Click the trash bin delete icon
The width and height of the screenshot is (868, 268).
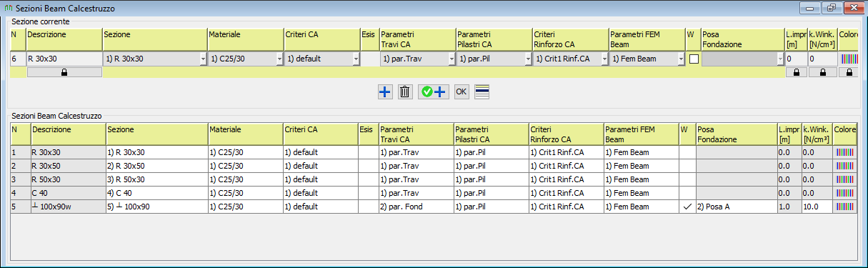[404, 91]
